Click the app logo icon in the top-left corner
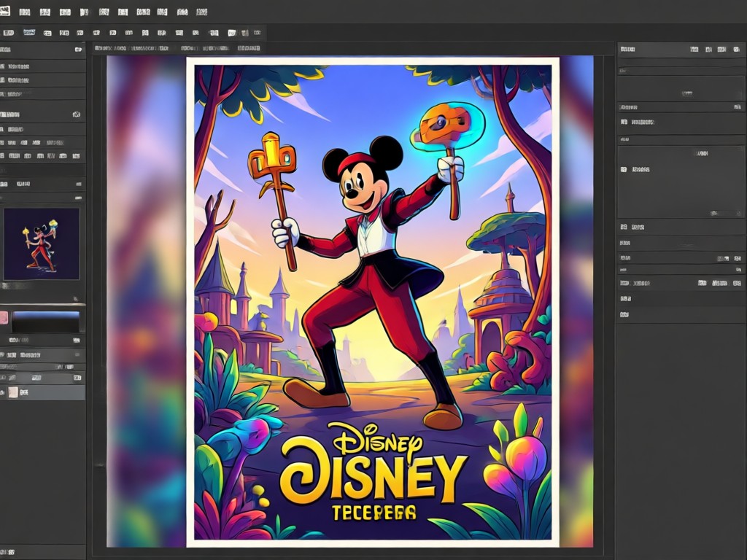747x560 pixels. click(4, 11)
